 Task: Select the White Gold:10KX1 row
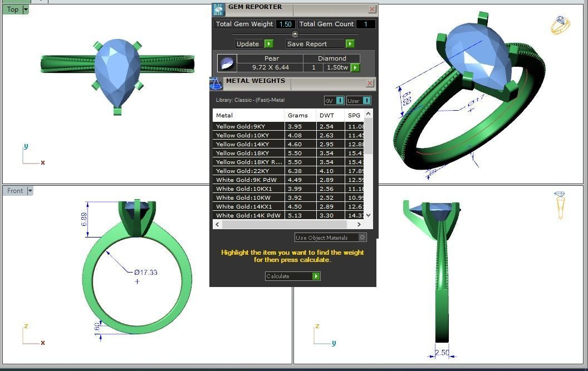point(288,189)
